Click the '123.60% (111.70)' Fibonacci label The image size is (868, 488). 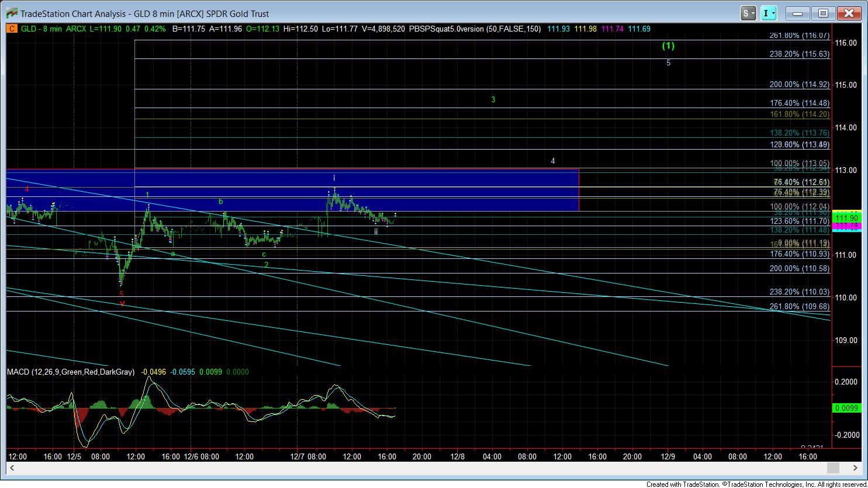point(800,221)
